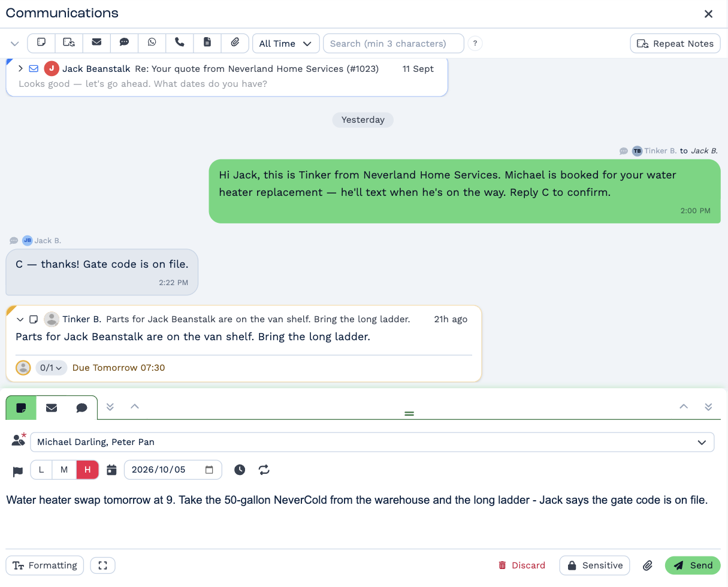Set priority to L (low)

point(41,470)
